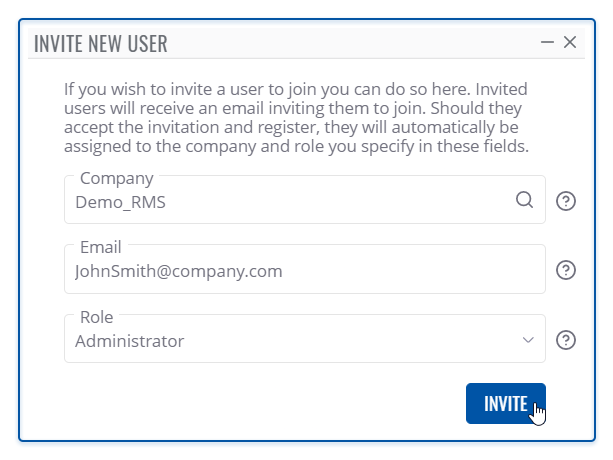This screenshot has height=460, width=613.
Task: Open help for the Role field
Action: click(x=566, y=340)
